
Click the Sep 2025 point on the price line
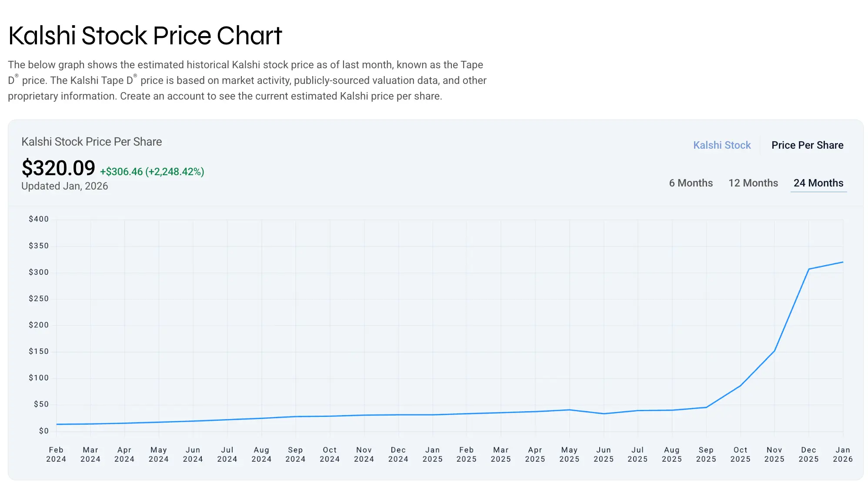(706, 407)
